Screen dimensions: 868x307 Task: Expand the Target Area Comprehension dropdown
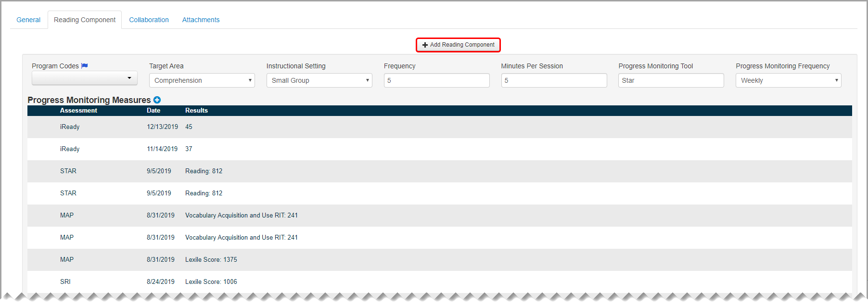tap(202, 80)
